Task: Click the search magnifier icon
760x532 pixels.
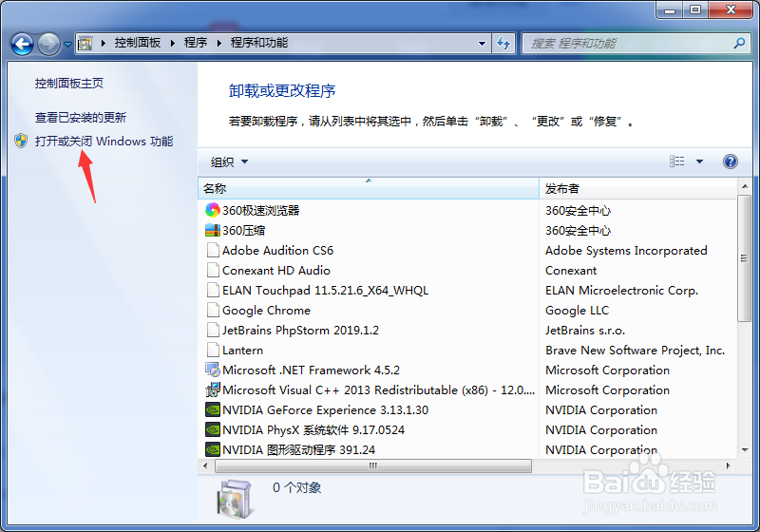Action: [739, 43]
